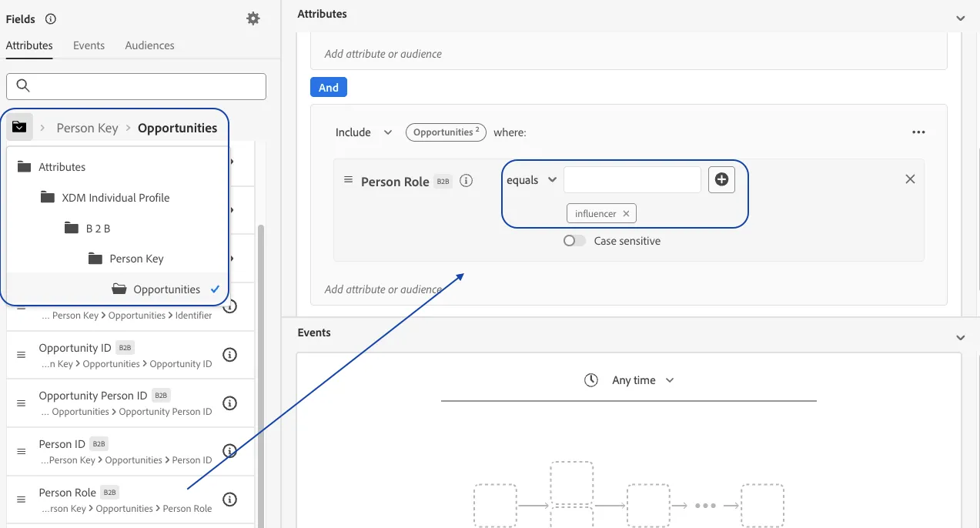Open the equals operator dropdown
980x528 pixels.
[531, 180]
